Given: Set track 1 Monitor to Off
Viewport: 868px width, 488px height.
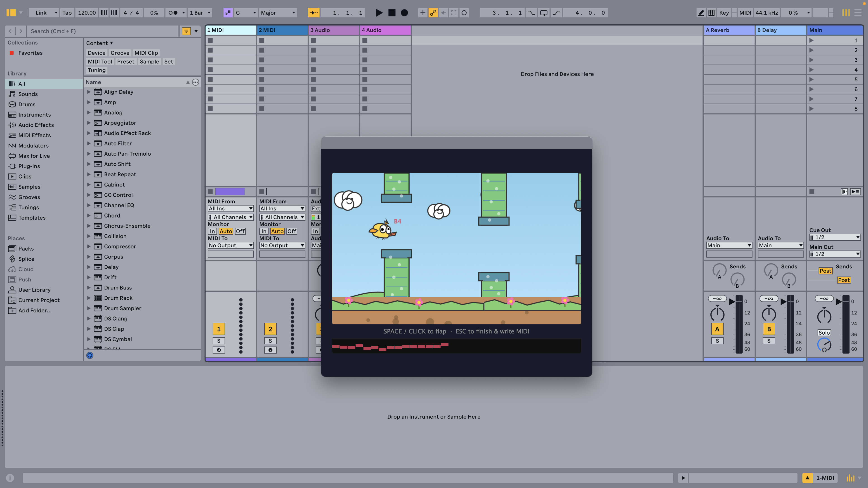Looking at the screenshot, I should tap(240, 231).
